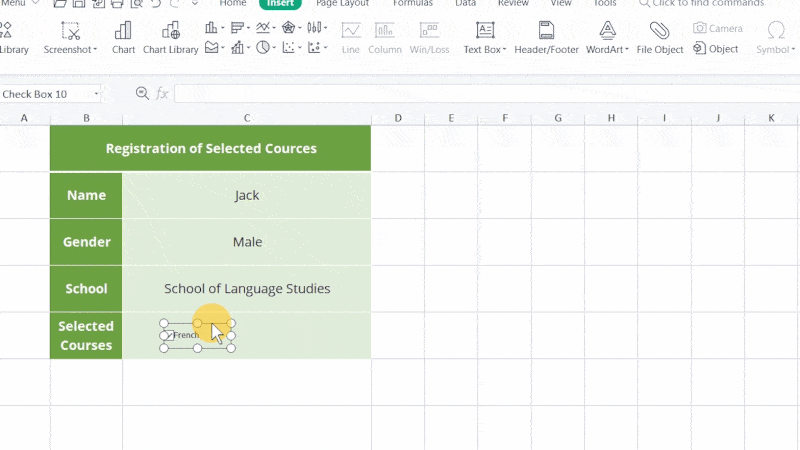Screen dimensions: 800x450
Task: Select column C header
Action: 247,118
